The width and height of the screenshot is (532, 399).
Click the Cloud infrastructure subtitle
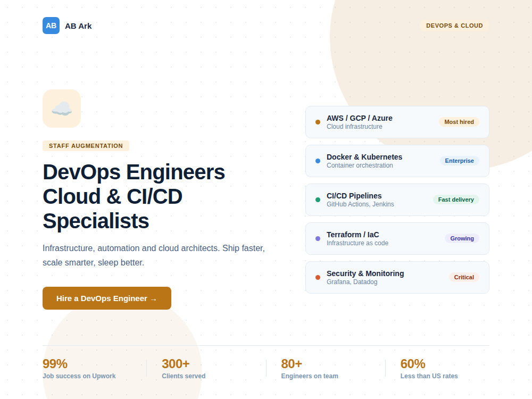coord(354,127)
